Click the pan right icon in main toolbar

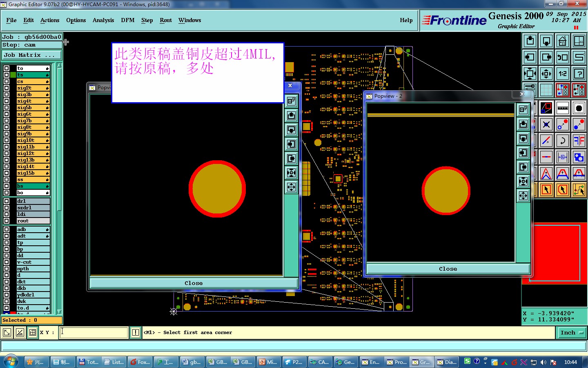point(546,57)
